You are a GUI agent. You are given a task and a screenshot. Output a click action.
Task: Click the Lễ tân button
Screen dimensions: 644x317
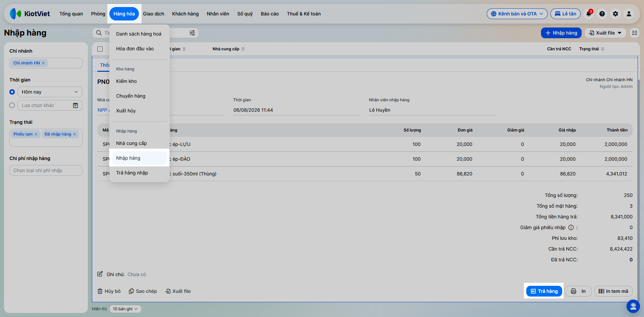566,14
